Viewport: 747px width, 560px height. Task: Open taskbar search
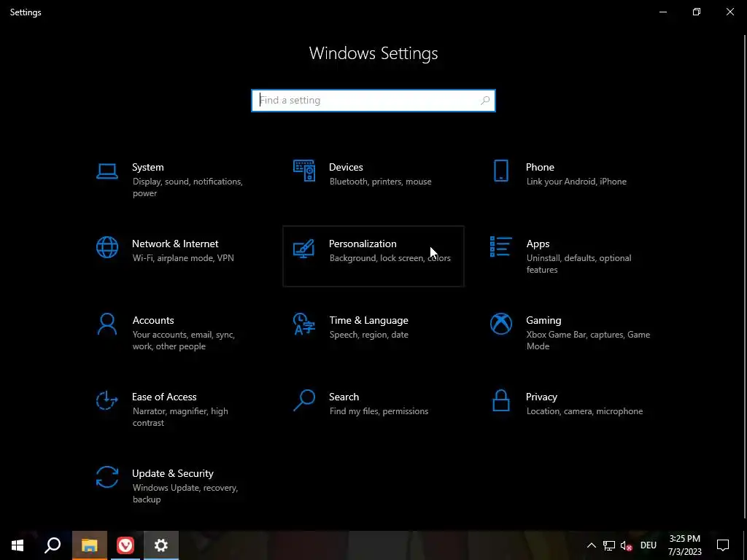pyautogui.click(x=53, y=545)
